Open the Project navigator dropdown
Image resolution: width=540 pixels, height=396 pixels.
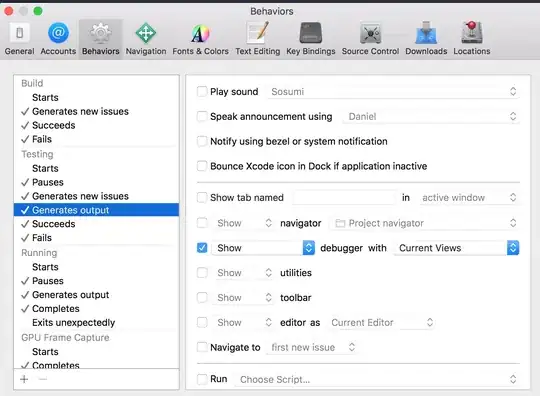click(424, 223)
